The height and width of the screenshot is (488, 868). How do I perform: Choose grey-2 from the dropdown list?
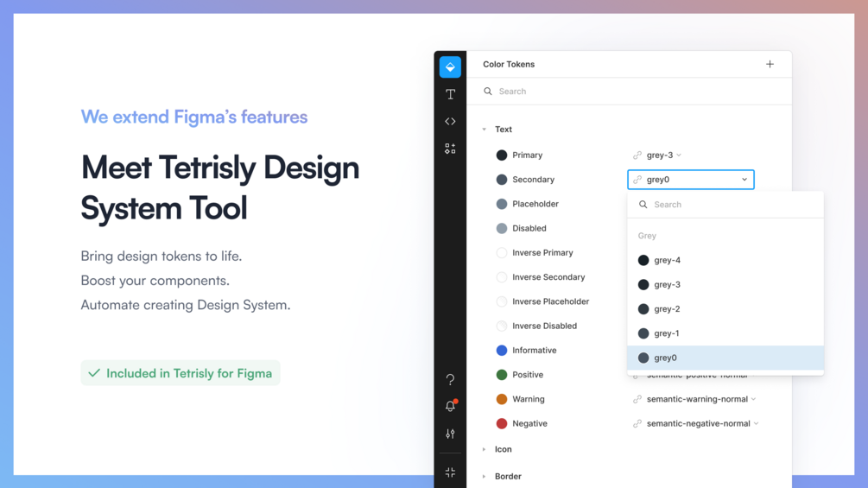[725, 308]
